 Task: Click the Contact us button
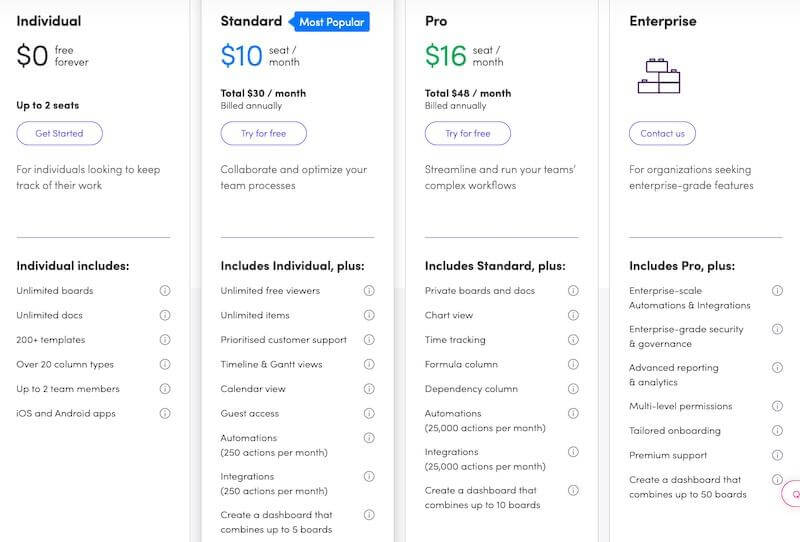pos(662,133)
